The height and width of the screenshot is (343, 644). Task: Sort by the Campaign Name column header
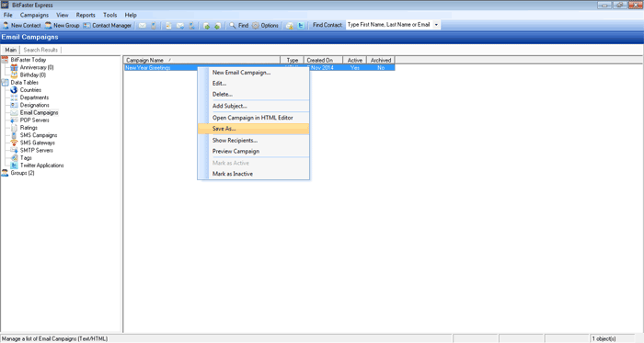(x=201, y=61)
